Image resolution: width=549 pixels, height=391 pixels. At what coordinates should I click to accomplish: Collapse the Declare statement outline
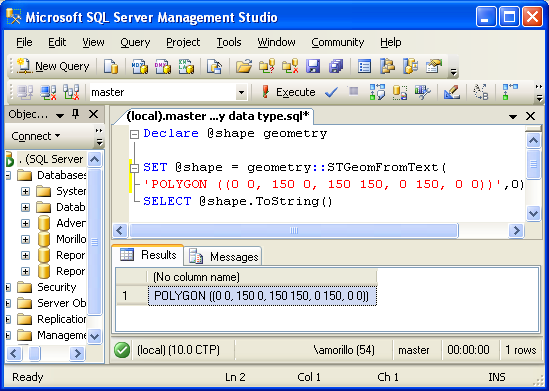[134, 134]
